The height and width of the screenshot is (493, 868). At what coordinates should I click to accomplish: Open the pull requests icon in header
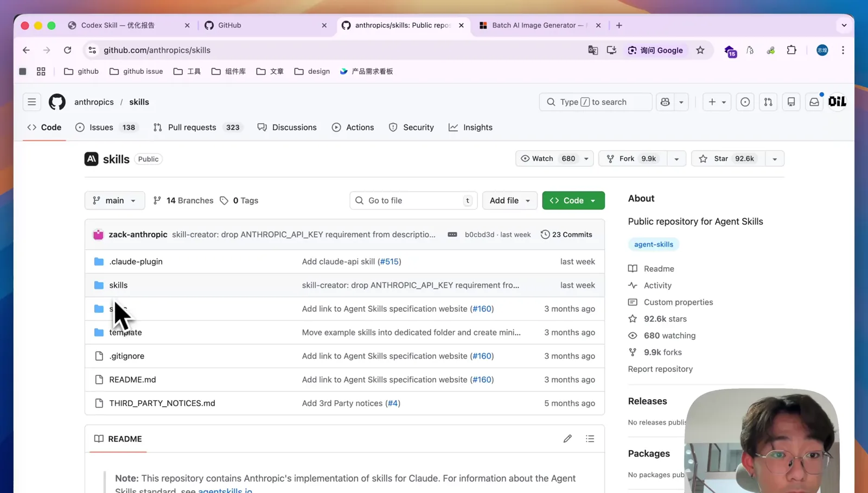768,102
